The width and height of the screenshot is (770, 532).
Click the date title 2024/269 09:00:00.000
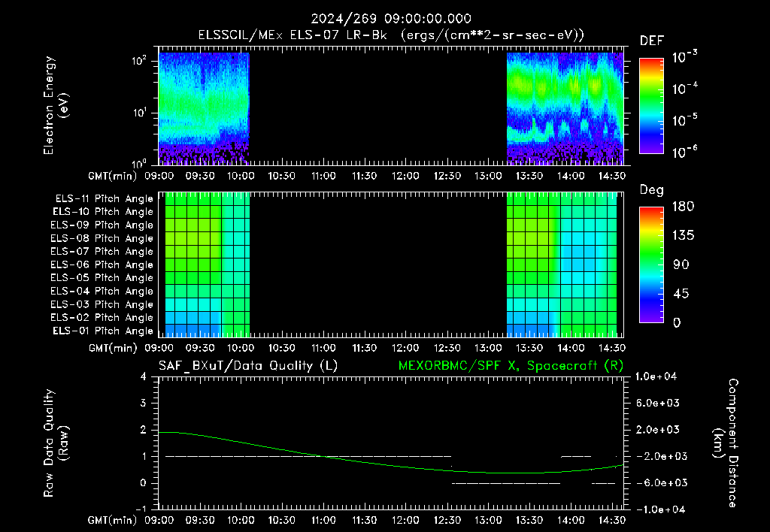[391, 19]
